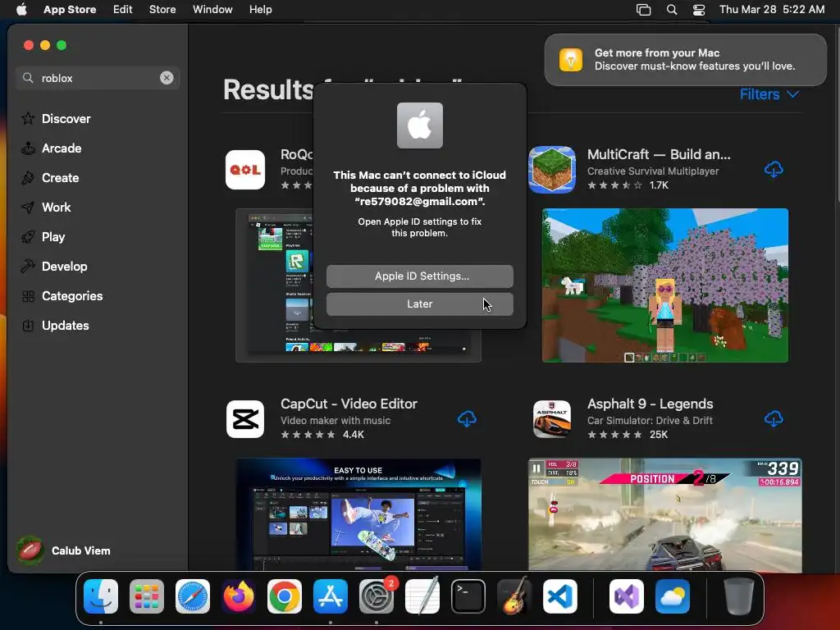
Task: Click the Apple ID Settings button
Action: tap(420, 276)
